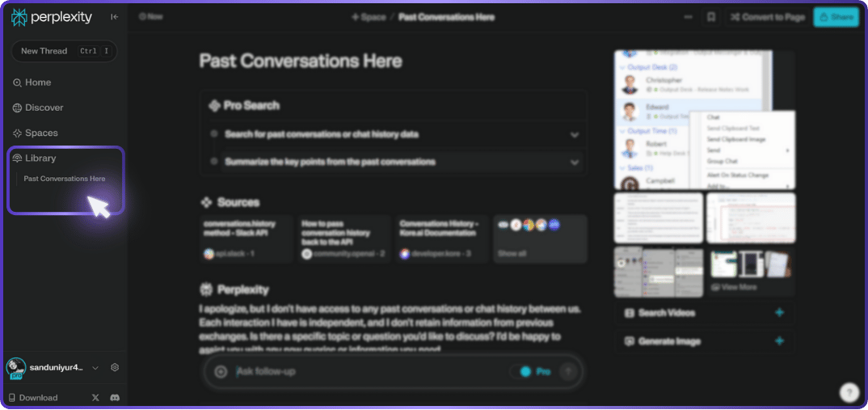Click the Download link
Image resolution: width=868 pixels, height=410 pixels.
33,398
